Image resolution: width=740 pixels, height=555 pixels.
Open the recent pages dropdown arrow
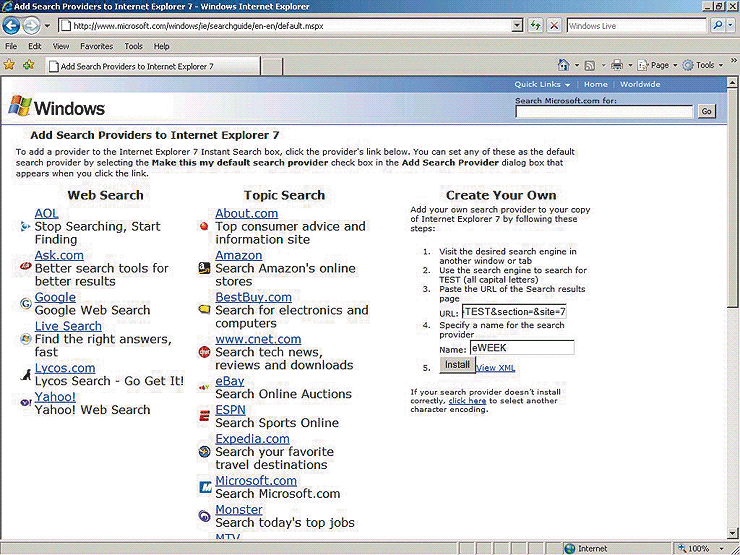47,25
